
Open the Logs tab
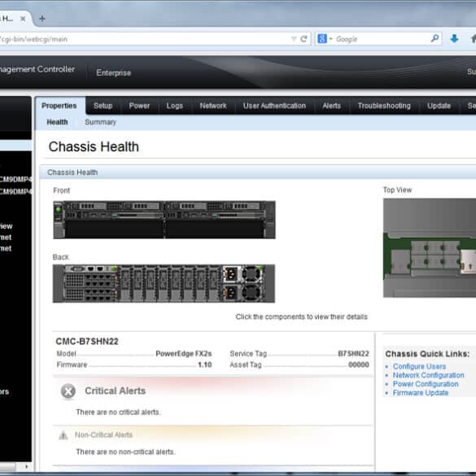tap(175, 106)
